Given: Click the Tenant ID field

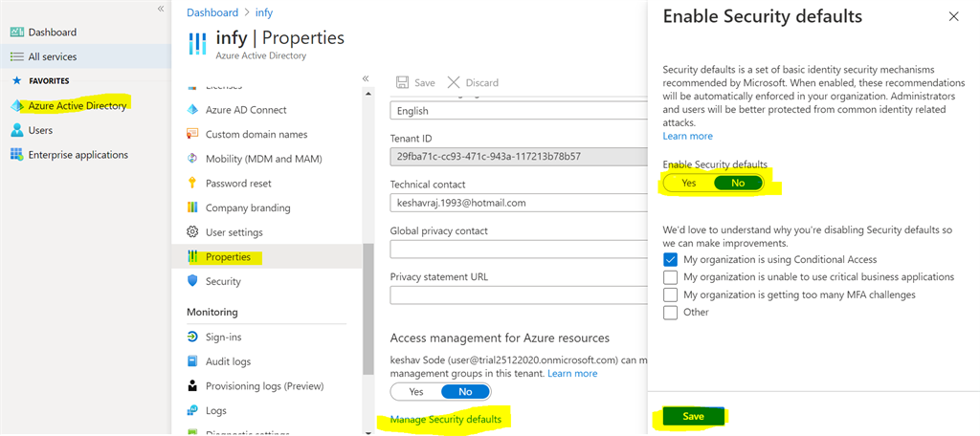Looking at the screenshot, I should [518, 156].
